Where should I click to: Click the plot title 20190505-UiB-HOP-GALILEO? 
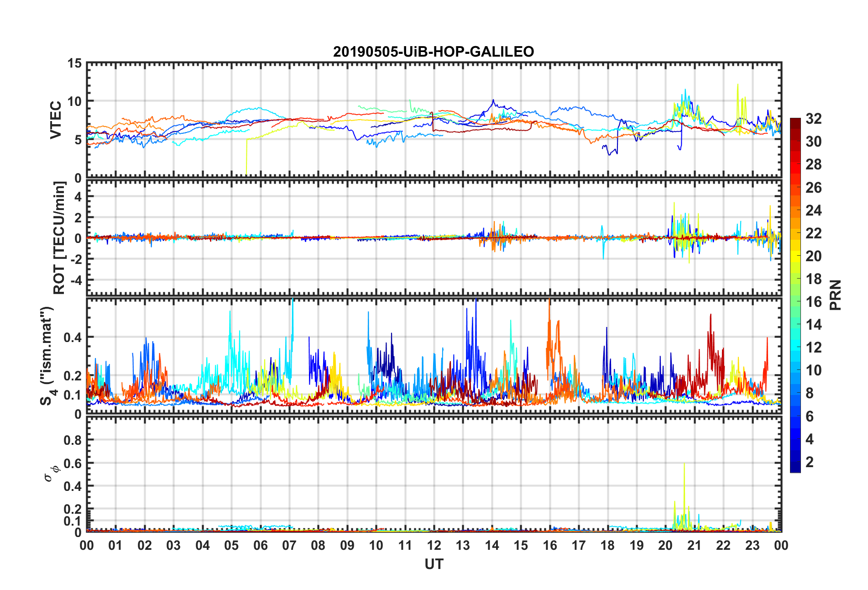(x=434, y=52)
